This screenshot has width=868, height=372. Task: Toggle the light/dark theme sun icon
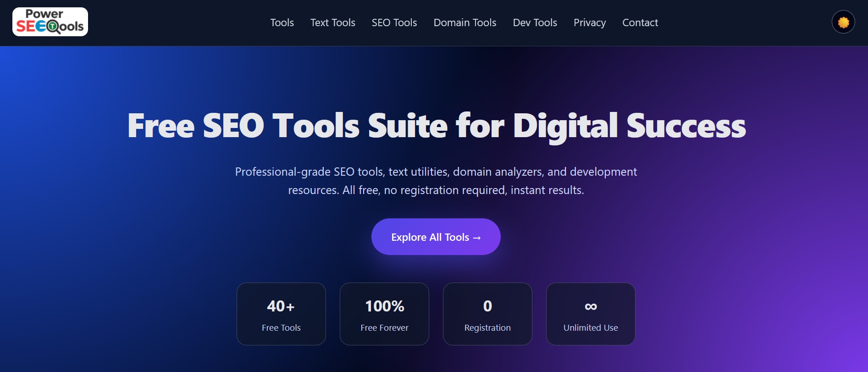click(843, 22)
